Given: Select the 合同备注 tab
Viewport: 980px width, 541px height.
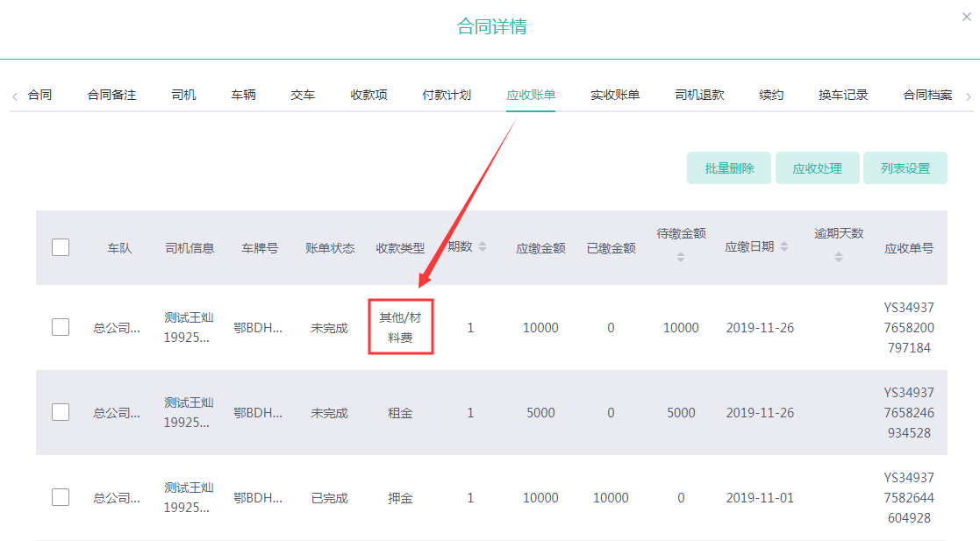Looking at the screenshot, I should point(111,95).
